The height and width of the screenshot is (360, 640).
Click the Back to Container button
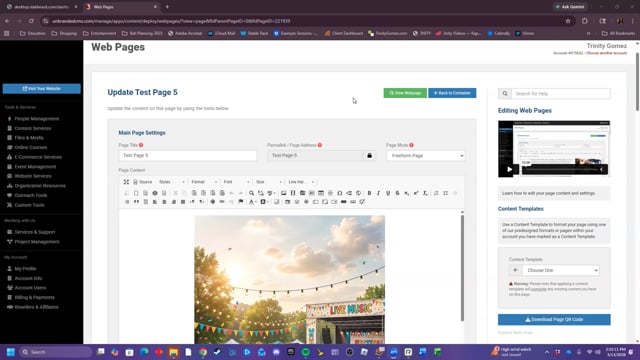[452, 93]
